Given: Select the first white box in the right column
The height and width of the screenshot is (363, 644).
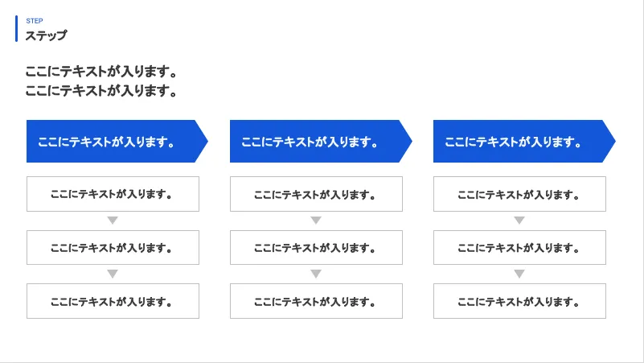Looking at the screenshot, I should pos(519,194).
